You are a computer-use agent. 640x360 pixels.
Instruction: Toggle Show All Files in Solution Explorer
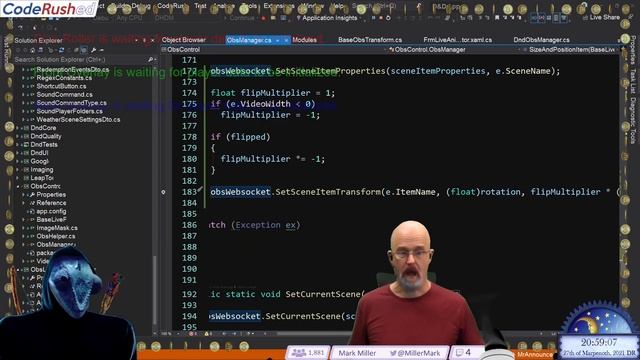pyautogui.click(x=83, y=50)
